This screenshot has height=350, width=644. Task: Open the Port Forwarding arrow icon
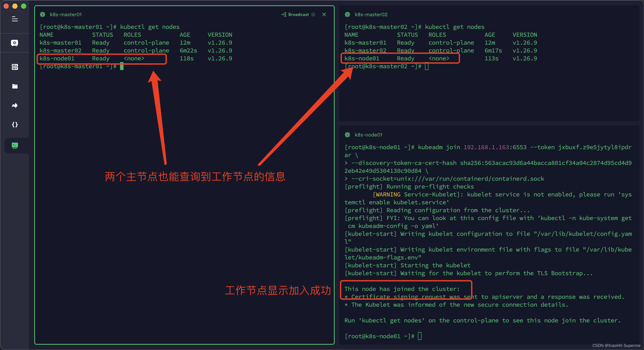pyautogui.click(x=15, y=105)
